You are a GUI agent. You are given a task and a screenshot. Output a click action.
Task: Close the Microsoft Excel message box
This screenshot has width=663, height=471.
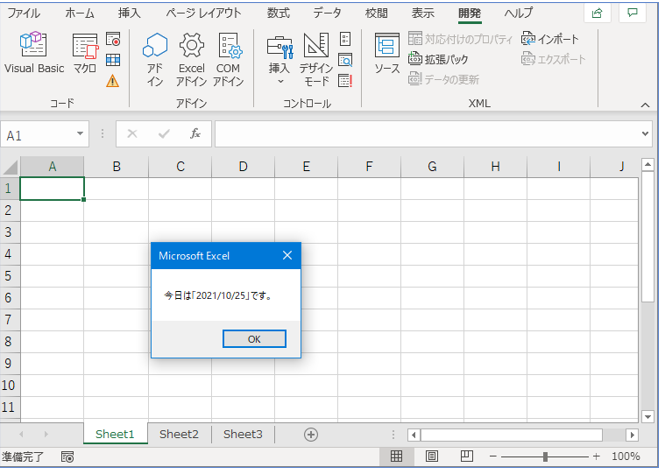(x=288, y=255)
